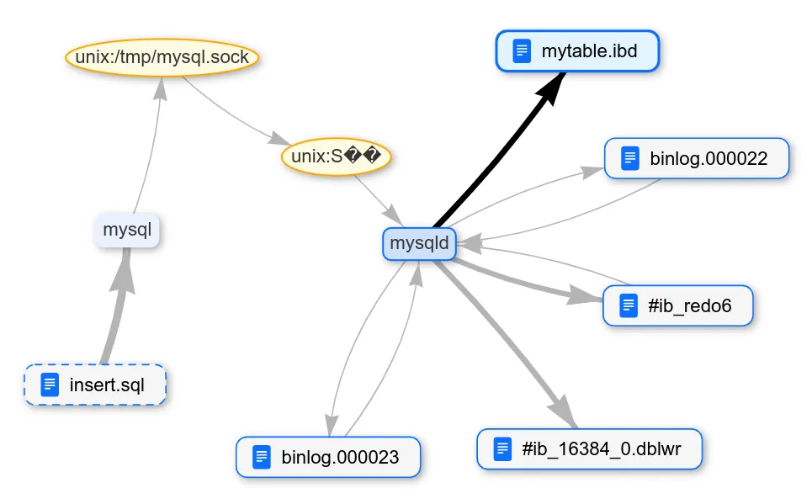Click the binlog.000022 label text
This screenshot has width=812, height=504.
[x=709, y=158]
